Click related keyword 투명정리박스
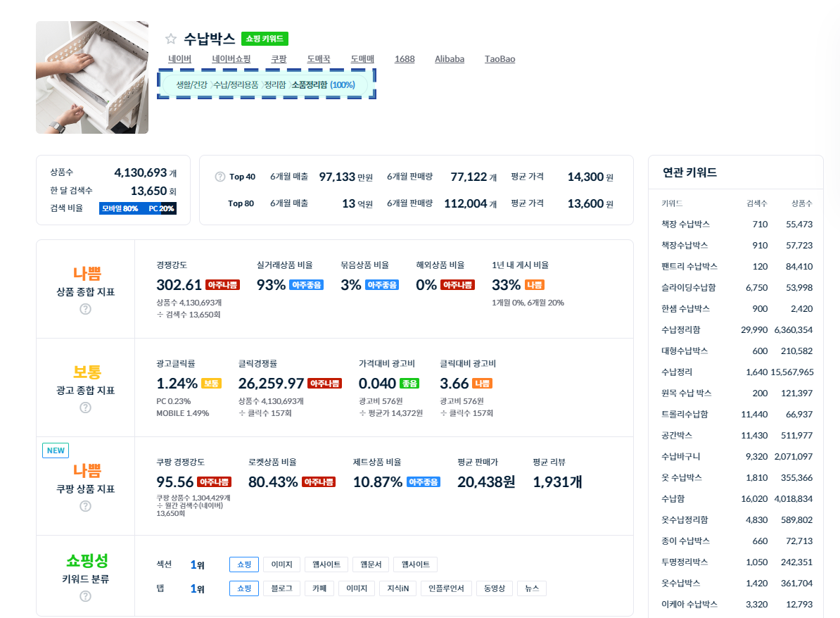Screen dimensions: 840x618 [684, 562]
